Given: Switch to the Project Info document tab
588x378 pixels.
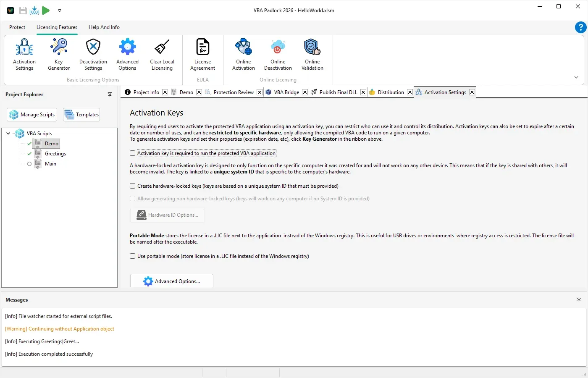Looking at the screenshot, I should 146,92.
